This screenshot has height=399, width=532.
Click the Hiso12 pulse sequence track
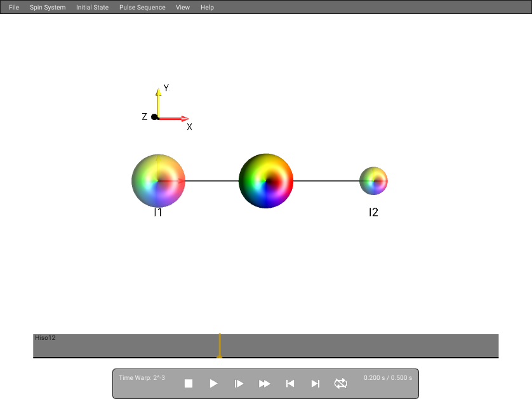point(265,346)
